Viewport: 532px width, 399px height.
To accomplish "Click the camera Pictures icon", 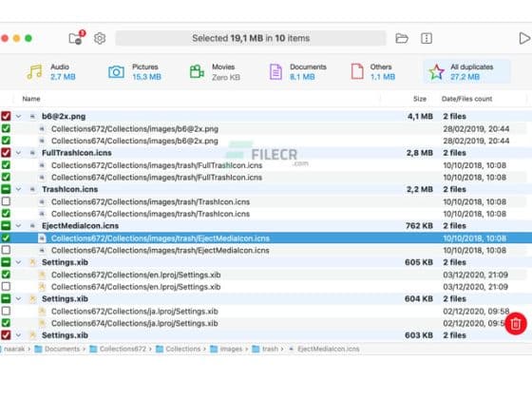I will pos(116,72).
